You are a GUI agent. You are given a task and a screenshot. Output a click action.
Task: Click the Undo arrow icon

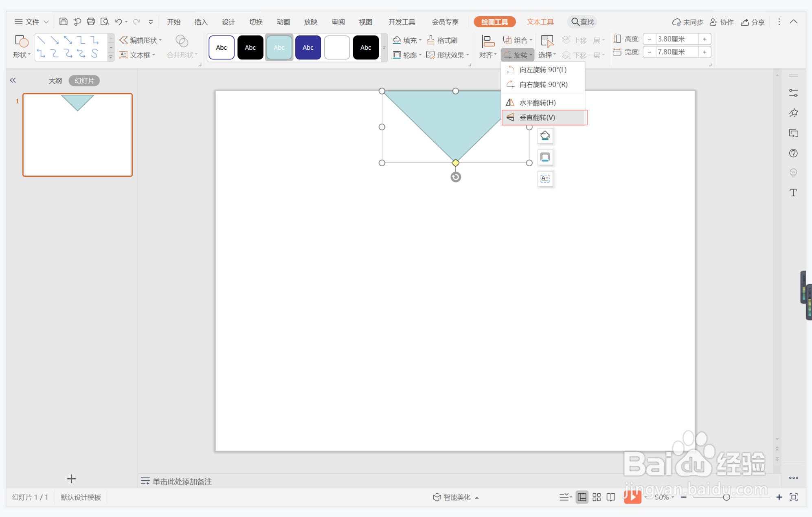tap(118, 22)
